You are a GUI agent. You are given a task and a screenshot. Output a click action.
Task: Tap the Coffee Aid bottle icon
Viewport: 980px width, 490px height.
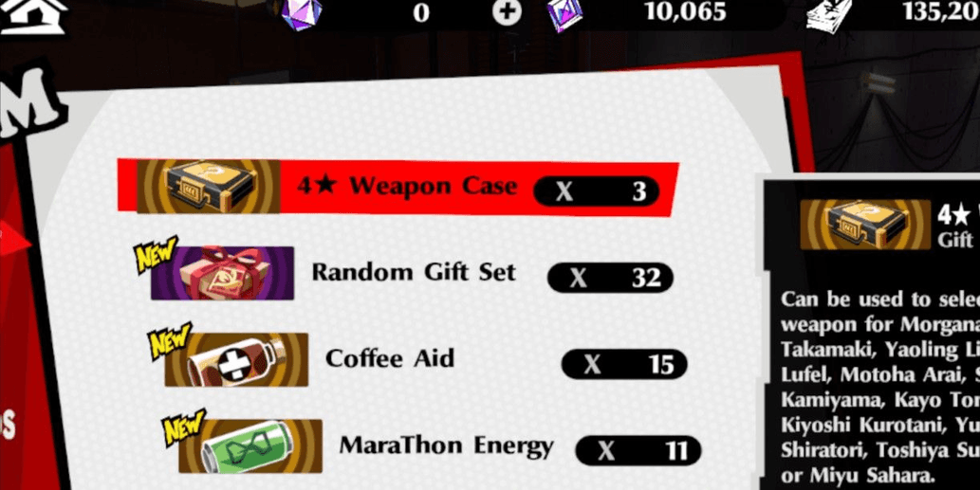coord(236,359)
